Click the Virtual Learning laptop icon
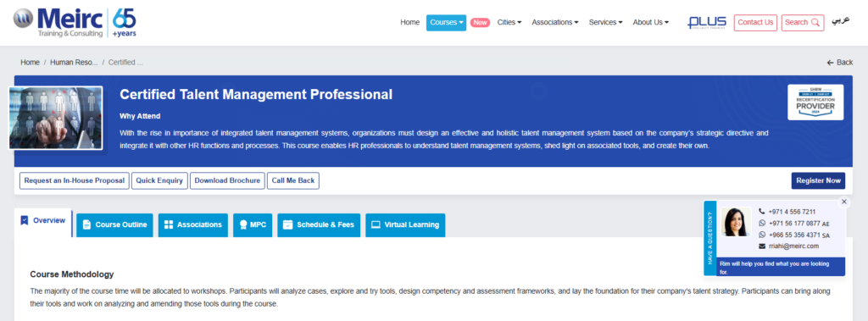 [x=376, y=224]
